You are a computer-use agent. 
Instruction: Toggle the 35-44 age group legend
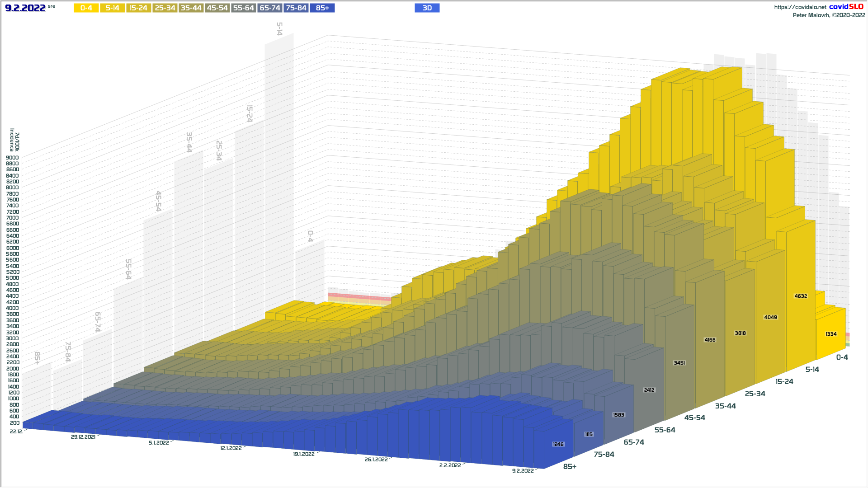click(x=191, y=8)
